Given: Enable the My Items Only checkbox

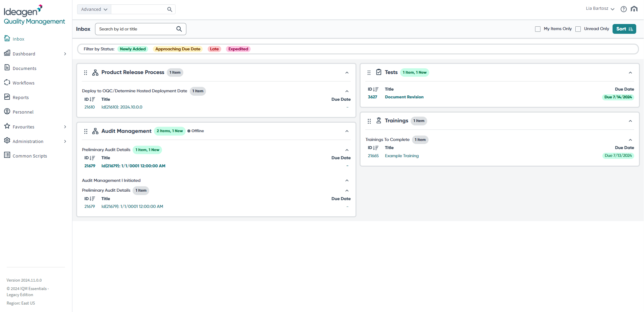Looking at the screenshot, I should 538,29.
